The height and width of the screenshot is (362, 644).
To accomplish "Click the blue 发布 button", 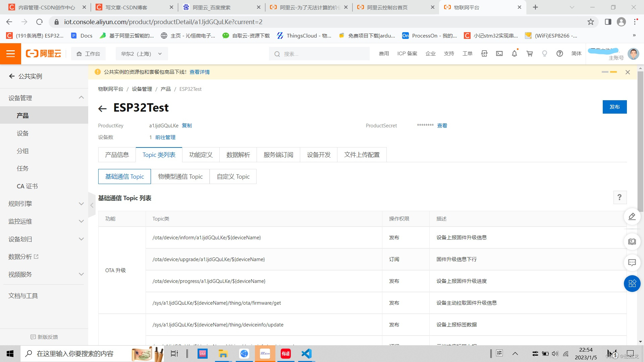I will pyautogui.click(x=614, y=107).
